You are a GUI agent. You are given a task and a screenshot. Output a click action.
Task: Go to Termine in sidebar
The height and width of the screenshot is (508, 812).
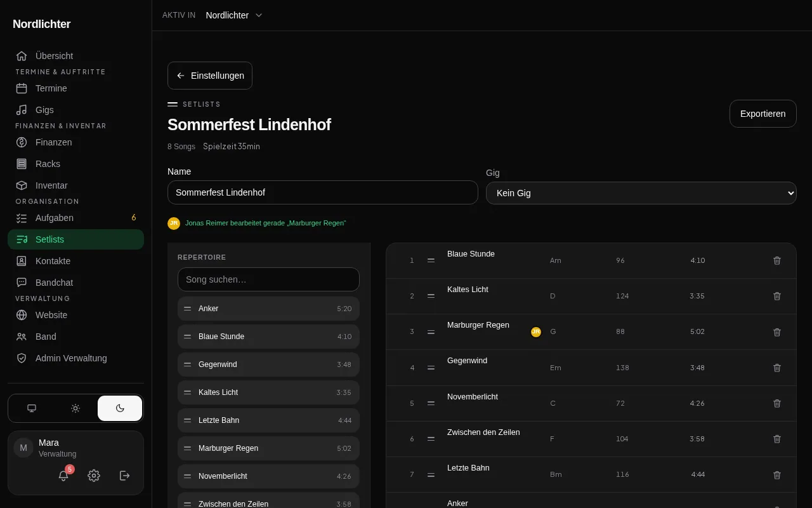click(75, 88)
